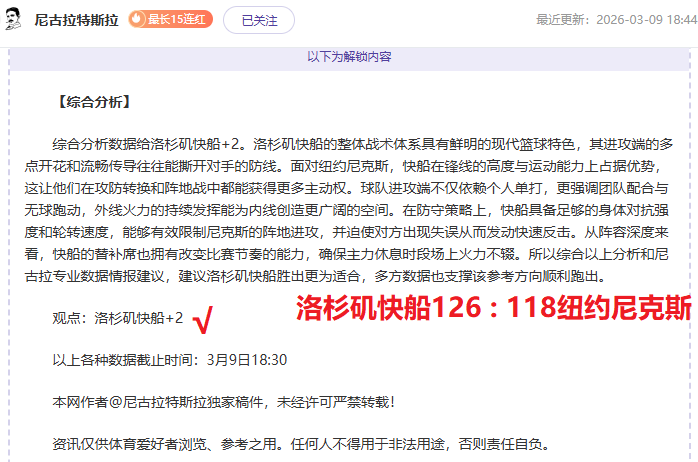Click the flame icon in streak badge
Viewport: 698px width, 462px height.
tap(138, 19)
